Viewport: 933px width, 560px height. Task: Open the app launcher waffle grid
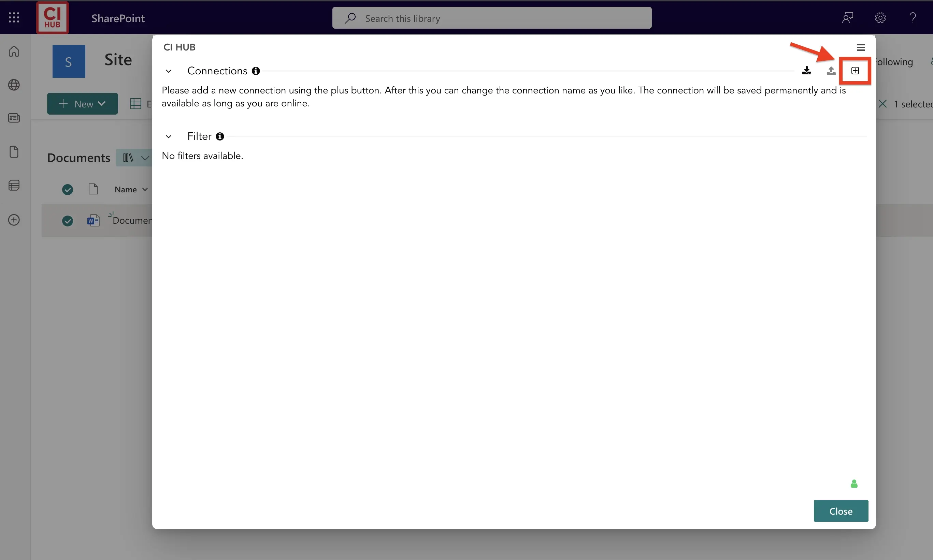pyautogui.click(x=14, y=17)
